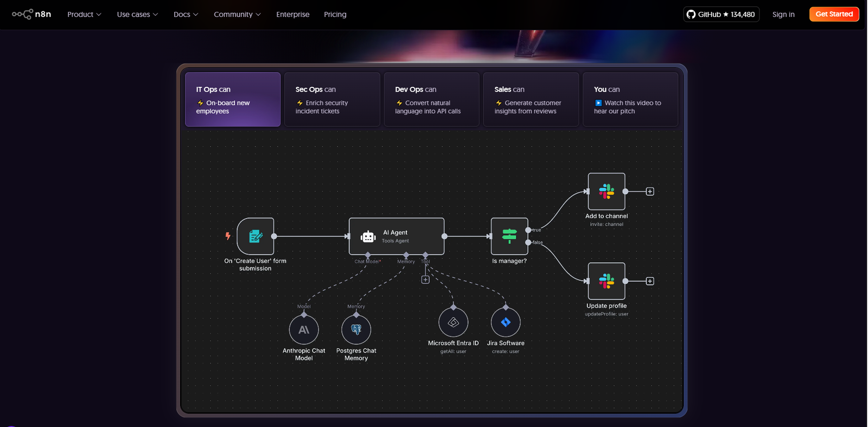Image resolution: width=868 pixels, height=427 pixels.
Task: Click the n8n logo in header
Action: [31, 14]
